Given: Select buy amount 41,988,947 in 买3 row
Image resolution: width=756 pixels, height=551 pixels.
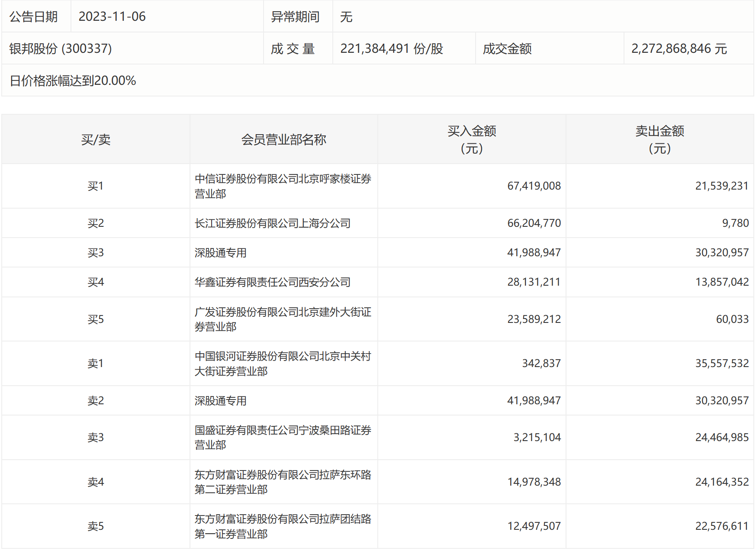Looking at the screenshot, I should (x=534, y=252).
